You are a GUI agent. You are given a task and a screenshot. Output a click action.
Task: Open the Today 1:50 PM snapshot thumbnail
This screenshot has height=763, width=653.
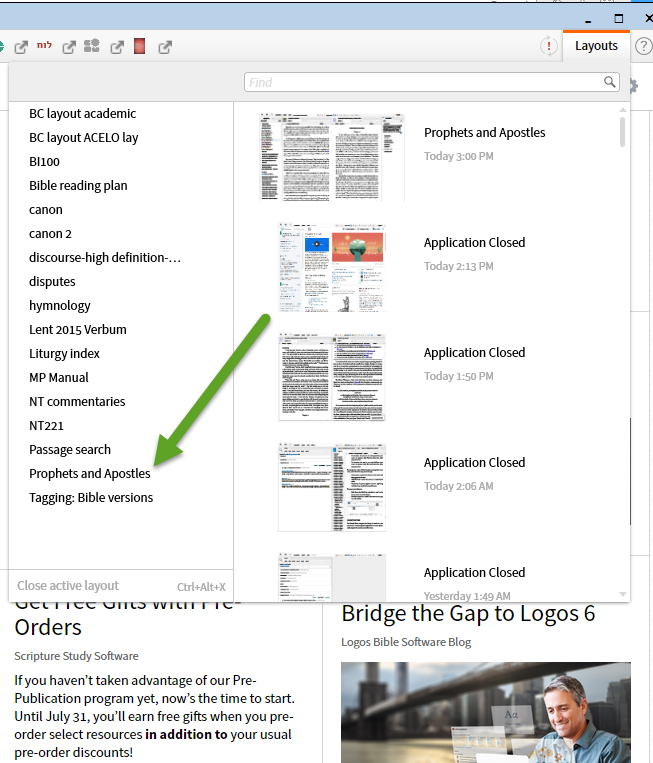332,377
